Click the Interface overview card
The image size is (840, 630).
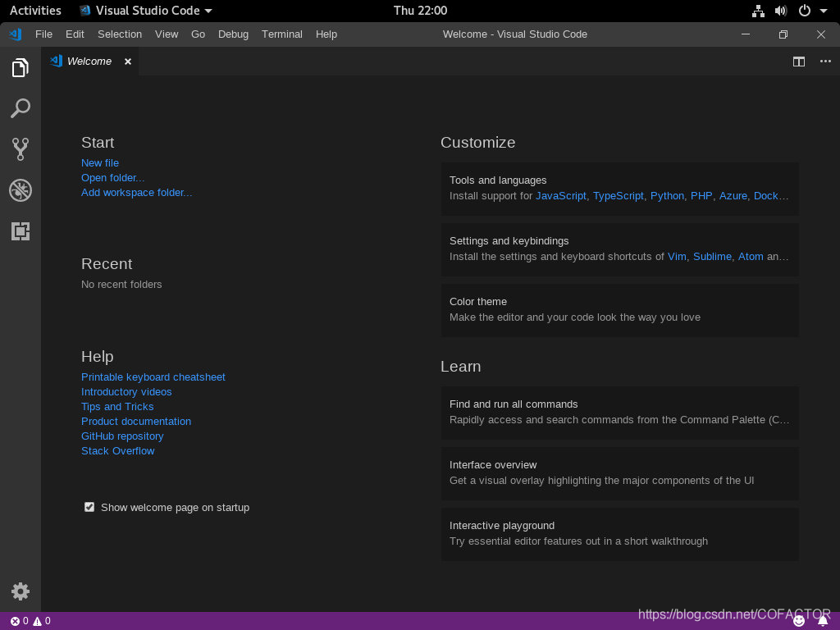620,473
